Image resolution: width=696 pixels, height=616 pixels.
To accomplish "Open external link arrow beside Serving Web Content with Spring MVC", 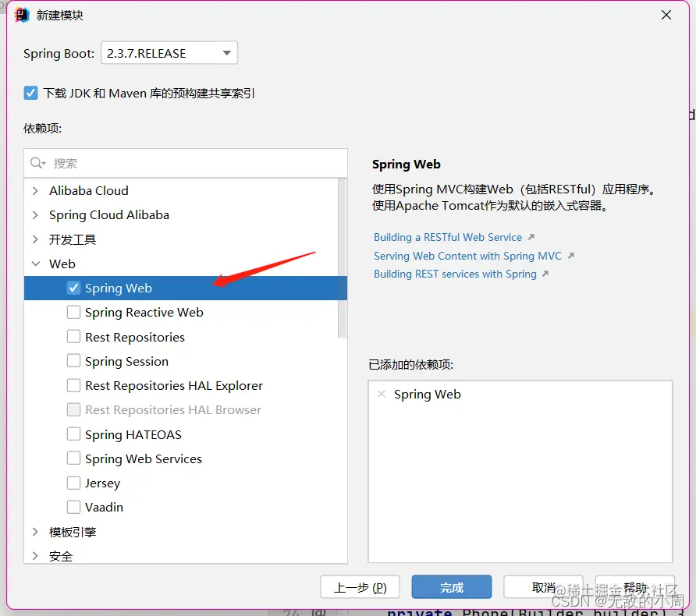I will click(571, 256).
